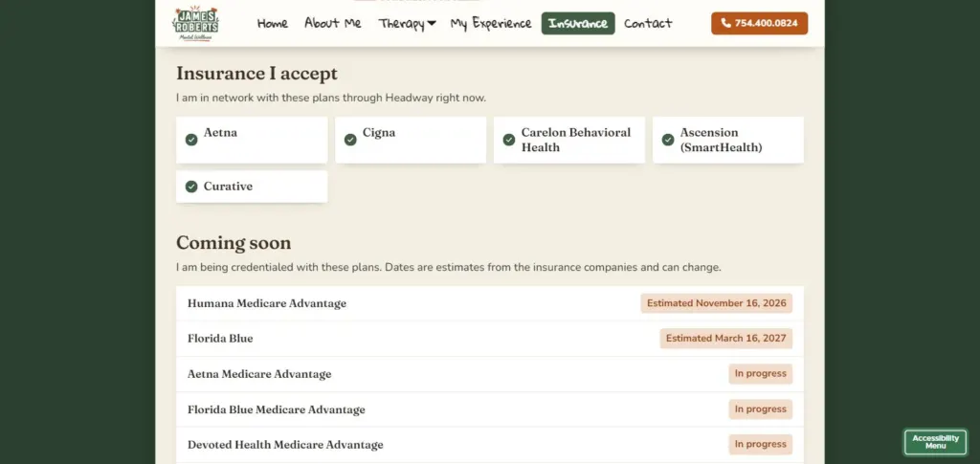
Task: Open My Experience page
Action: coord(491,24)
